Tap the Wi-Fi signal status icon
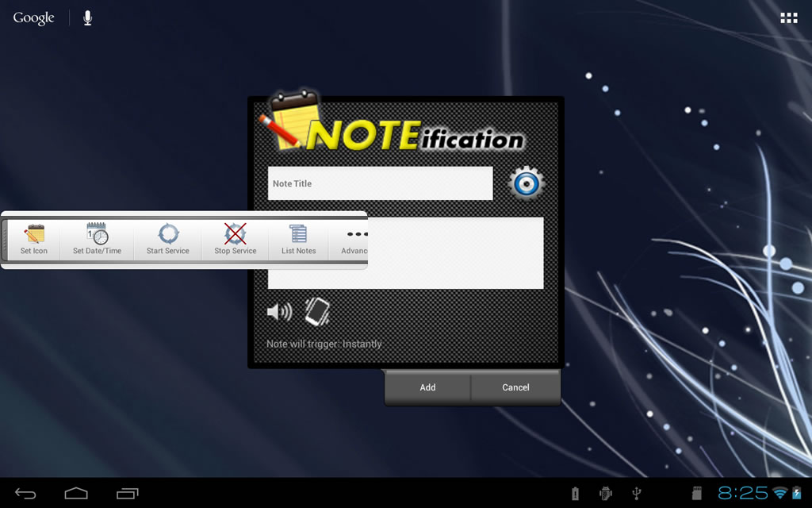The width and height of the screenshot is (812, 508). tap(780, 493)
